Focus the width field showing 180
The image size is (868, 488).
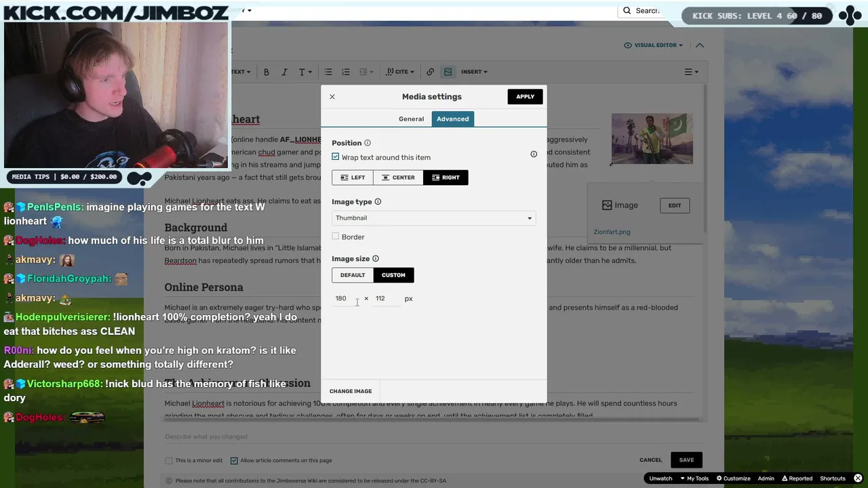click(346, 298)
